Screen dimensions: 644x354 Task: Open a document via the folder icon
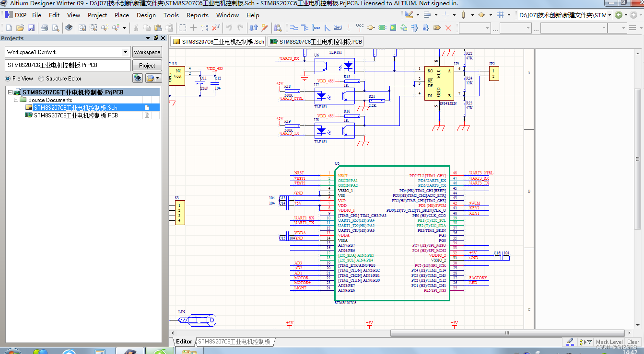[x=20, y=28]
